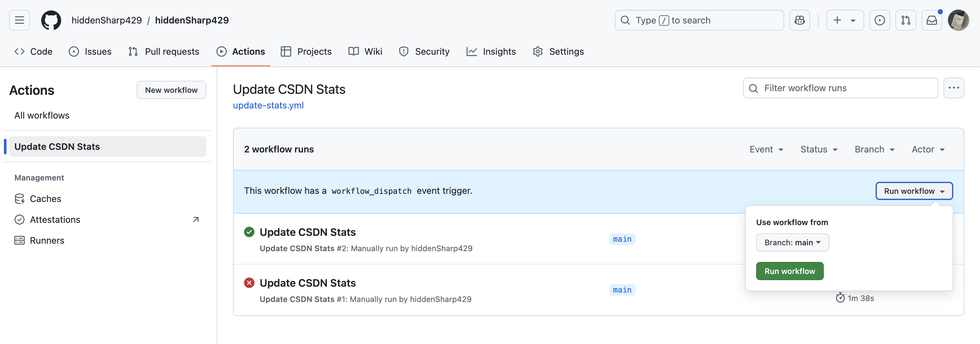980x344 pixels.
Task: Open Copilot chat icon in header
Action: pyautogui.click(x=800, y=20)
